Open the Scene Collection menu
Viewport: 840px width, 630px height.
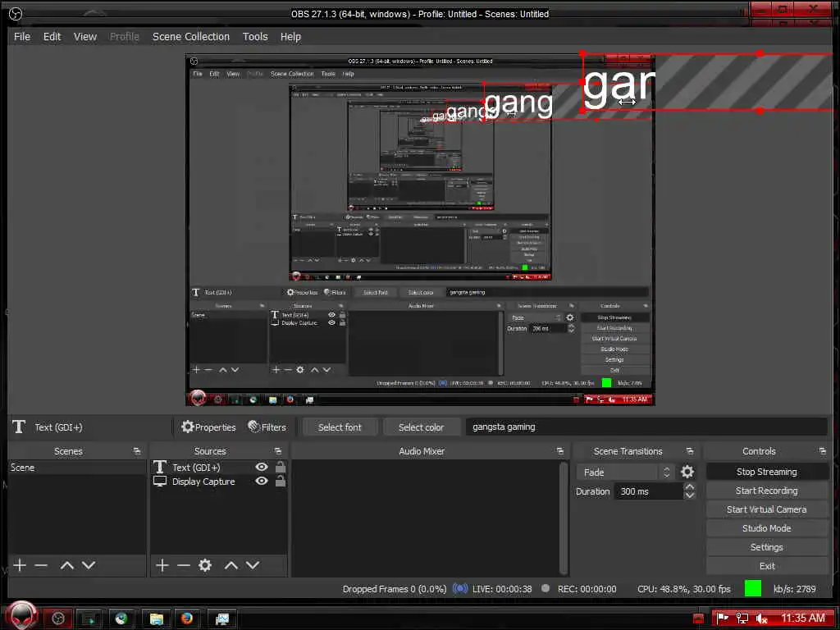click(190, 36)
